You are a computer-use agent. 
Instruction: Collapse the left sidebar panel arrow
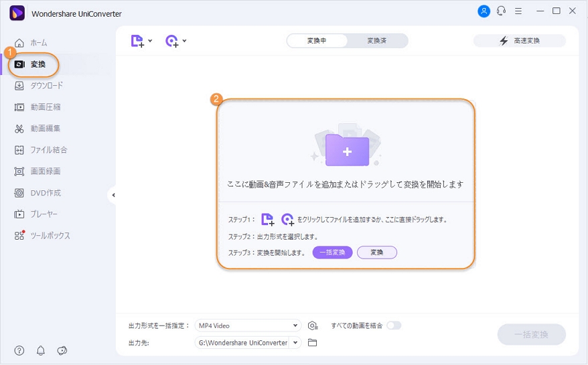pyautogui.click(x=113, y=195)
